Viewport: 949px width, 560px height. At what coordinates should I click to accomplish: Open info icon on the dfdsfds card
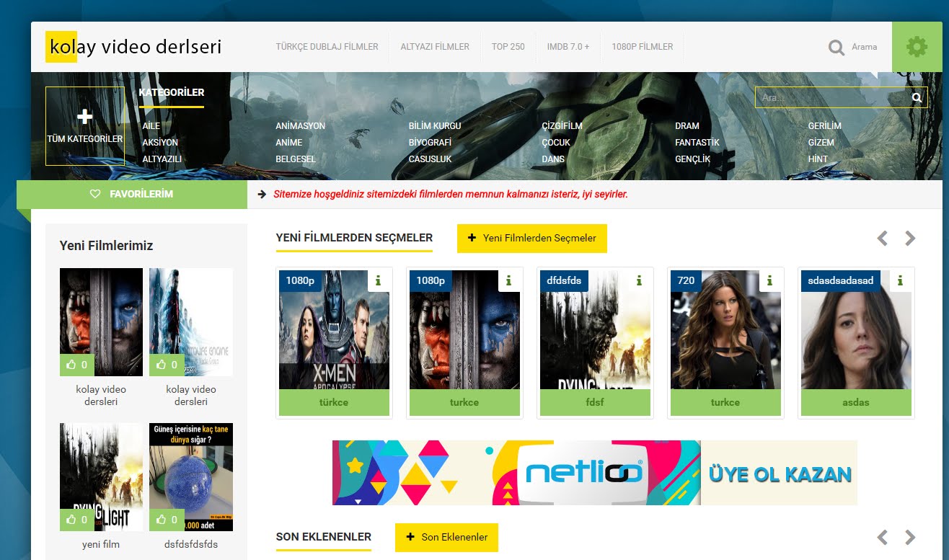tap(639, 281)
